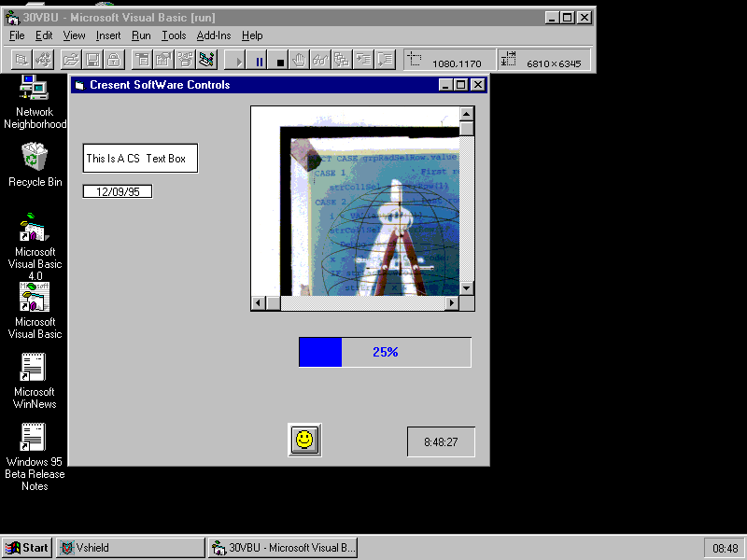Click the Toggle Breakpoint hand icon
Image resolution: width=747 pixels, height=560 pixels.
coord(300,61)
